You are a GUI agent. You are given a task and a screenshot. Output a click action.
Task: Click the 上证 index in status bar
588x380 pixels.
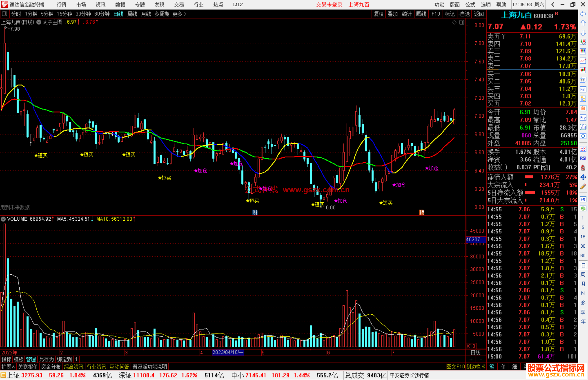13,375
